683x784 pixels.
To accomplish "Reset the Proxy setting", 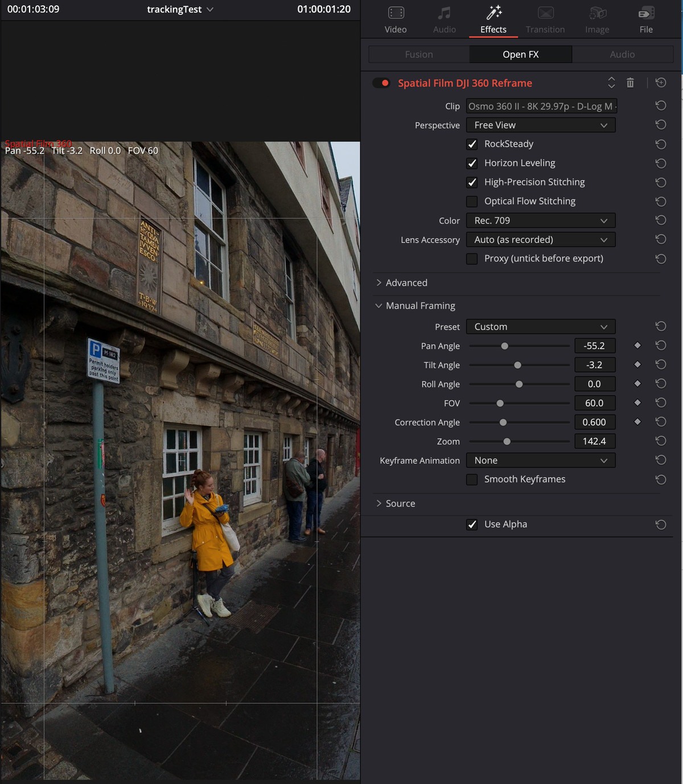I will point(661,258).
